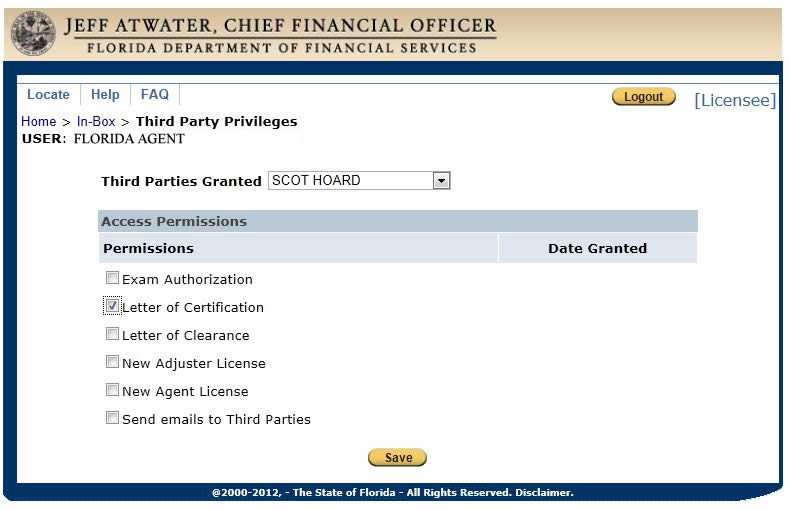Go to the FAQ tab

(155, 94)
